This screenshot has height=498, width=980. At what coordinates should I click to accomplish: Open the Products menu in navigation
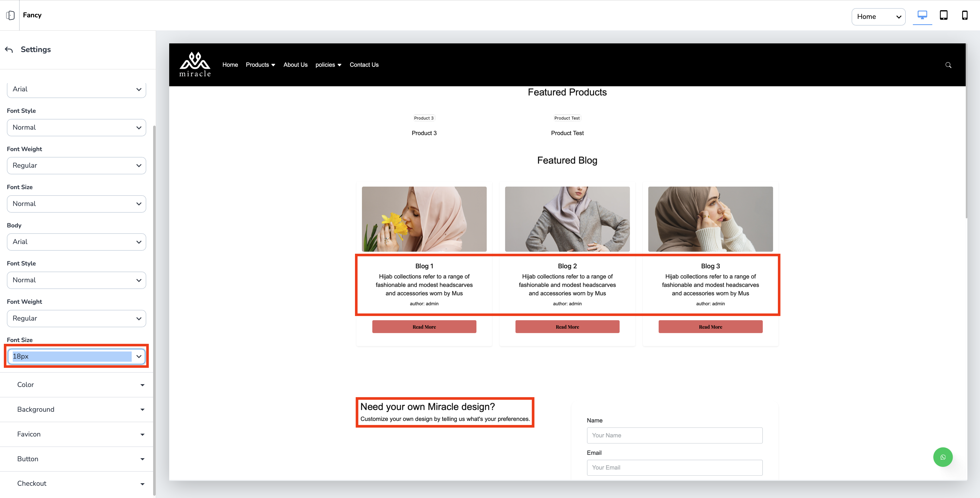(x=260, y=65)
